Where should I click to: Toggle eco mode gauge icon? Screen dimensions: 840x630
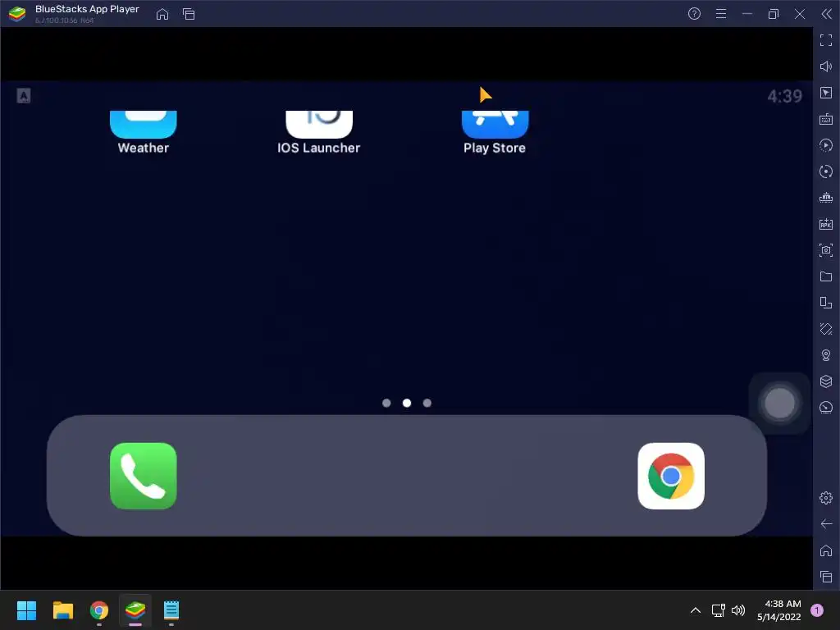[x=826, y=408]
